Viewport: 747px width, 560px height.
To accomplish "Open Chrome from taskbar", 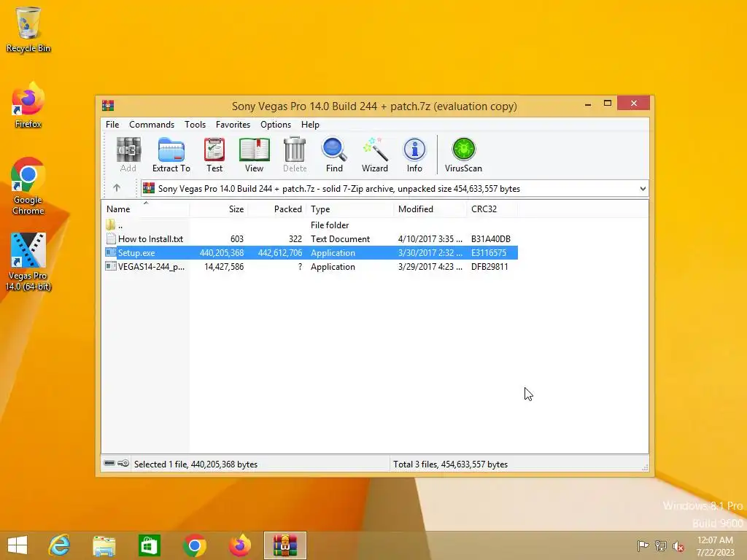I will coord(194,545).
